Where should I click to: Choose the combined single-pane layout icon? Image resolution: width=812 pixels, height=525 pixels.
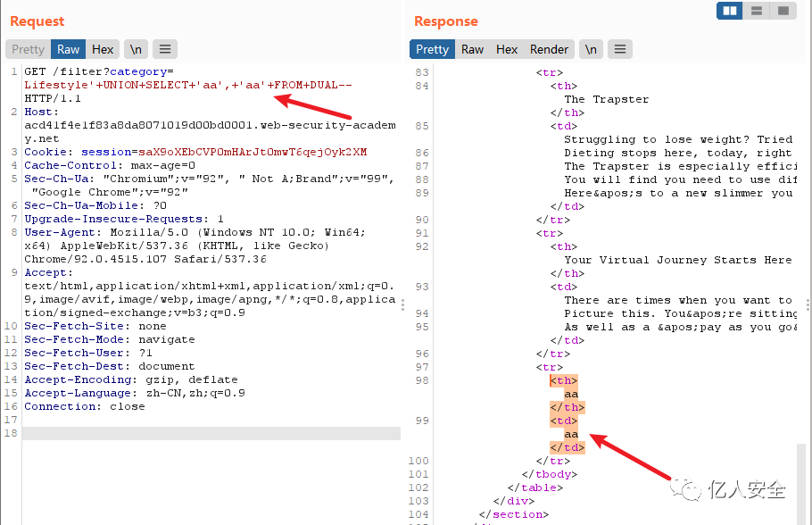coord(783,11)
